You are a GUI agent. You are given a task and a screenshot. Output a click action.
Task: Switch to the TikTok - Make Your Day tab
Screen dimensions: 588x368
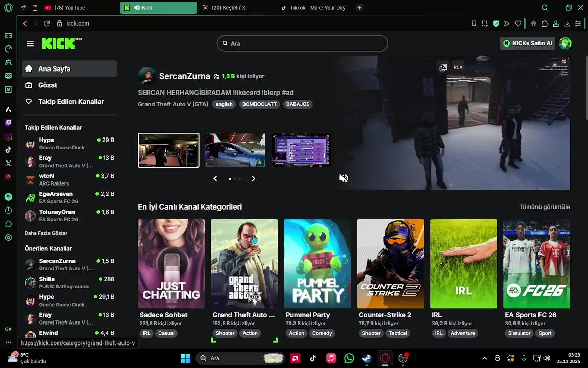[x=313, y=8]
